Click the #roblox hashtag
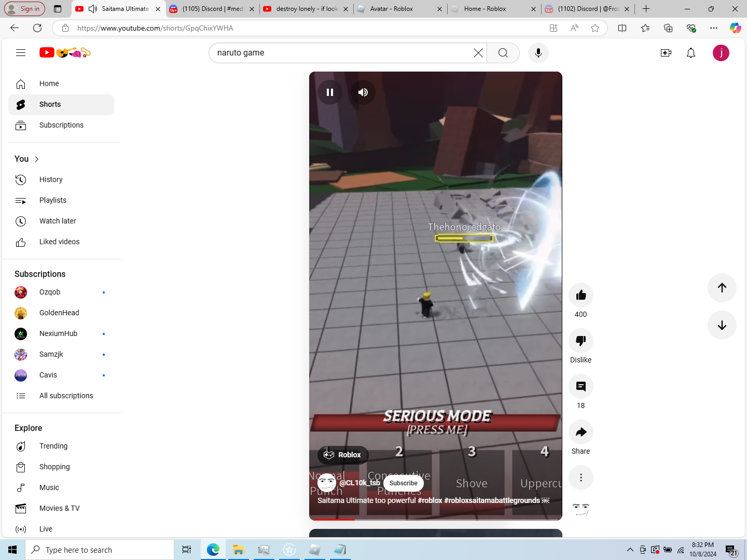747x560 pixels. pyautogui.click(x=430, y=500)
